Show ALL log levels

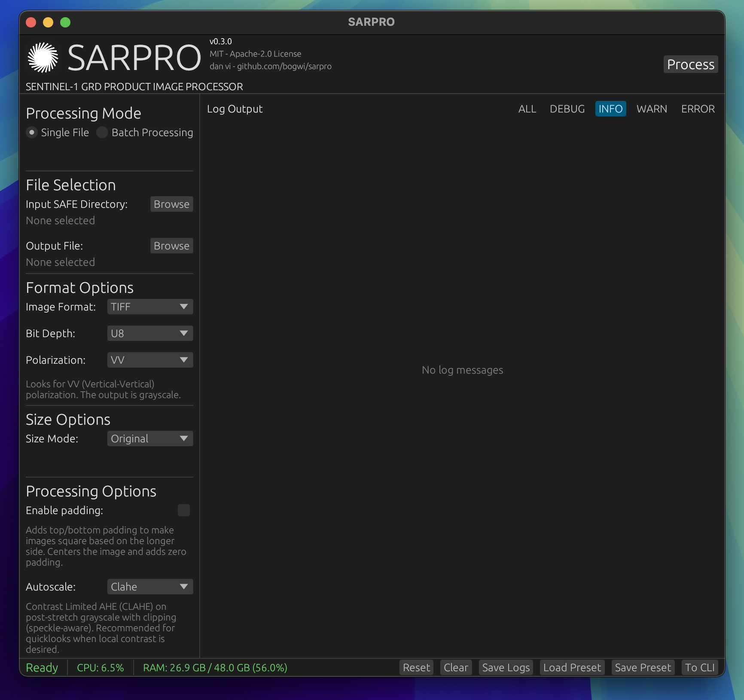527,109
